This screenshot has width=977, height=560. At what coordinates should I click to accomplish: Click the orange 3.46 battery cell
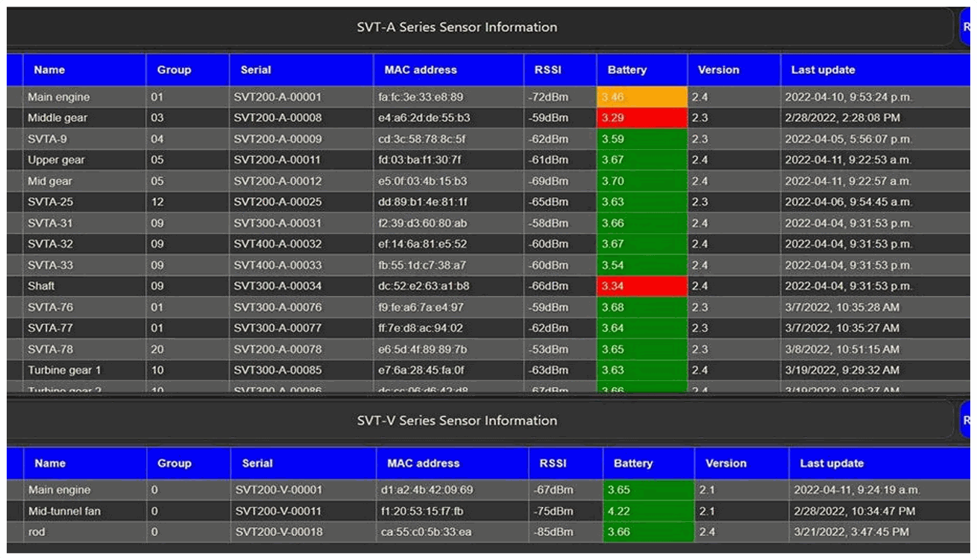[x=642, y=97]
